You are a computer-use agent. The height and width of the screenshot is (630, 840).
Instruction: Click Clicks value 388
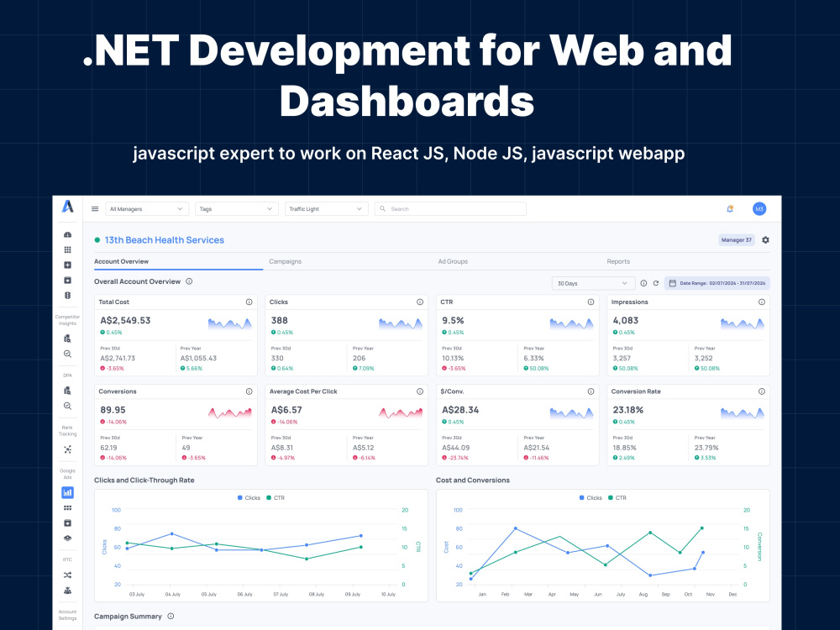click(280, 320)
